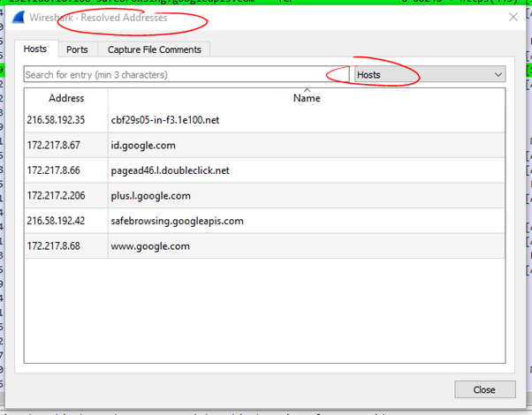The height and width of the screenshot is (415, 532).
Task: Click the www.google.com row
Action: (150, 245)
